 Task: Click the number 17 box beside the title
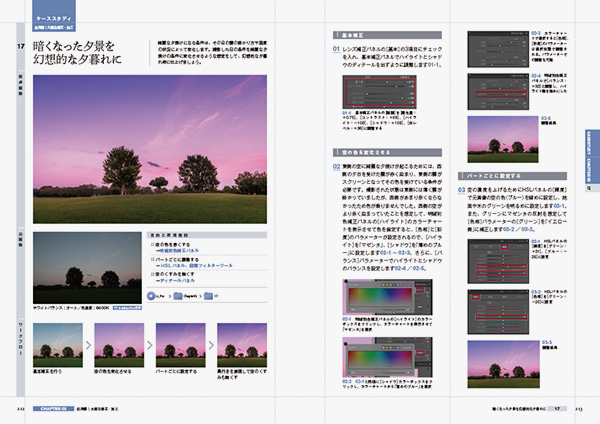(x=20, y=46)
